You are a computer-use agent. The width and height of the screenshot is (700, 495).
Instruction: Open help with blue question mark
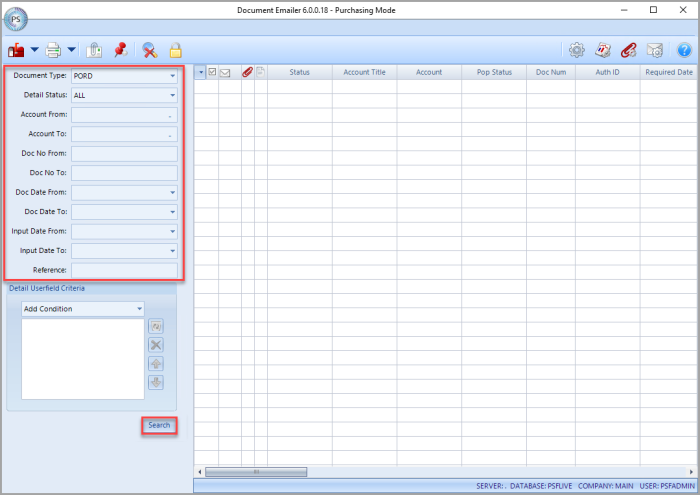pos(684,50)
